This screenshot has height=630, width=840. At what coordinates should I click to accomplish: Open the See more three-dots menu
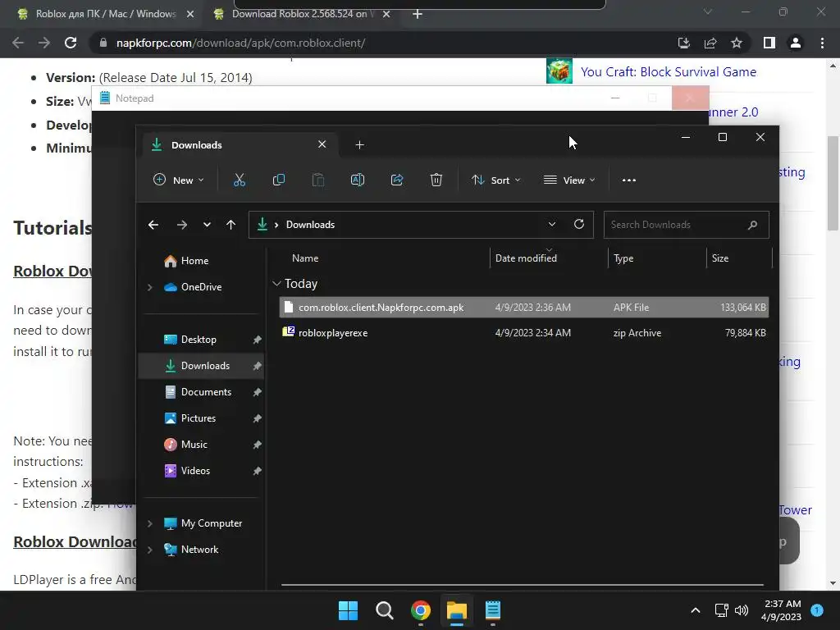[629, 180]
